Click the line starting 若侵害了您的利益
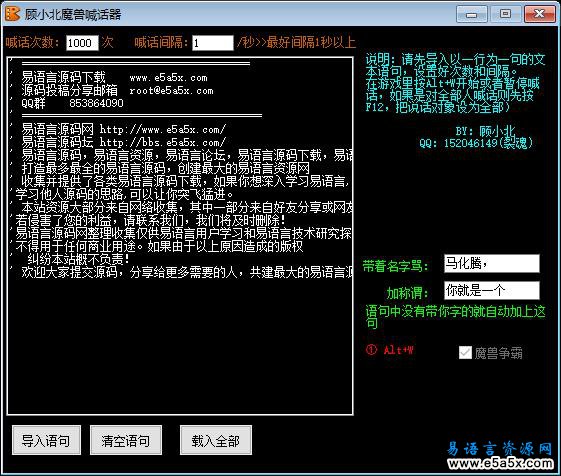This screenshot has height=476, width=561. [x=150, y=220]
